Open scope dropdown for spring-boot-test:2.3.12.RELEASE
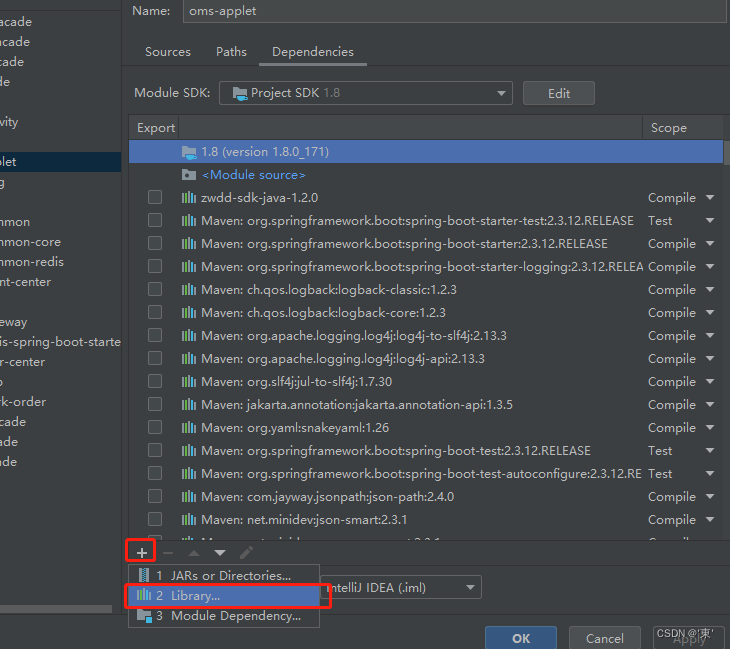730x649 pixels. point(710,451)
